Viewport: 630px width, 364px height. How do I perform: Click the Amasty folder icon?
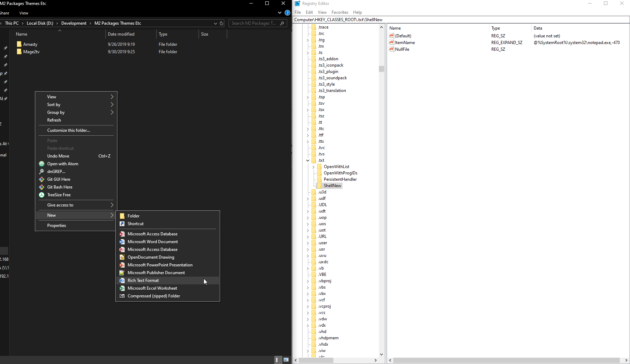coord(19,44)
